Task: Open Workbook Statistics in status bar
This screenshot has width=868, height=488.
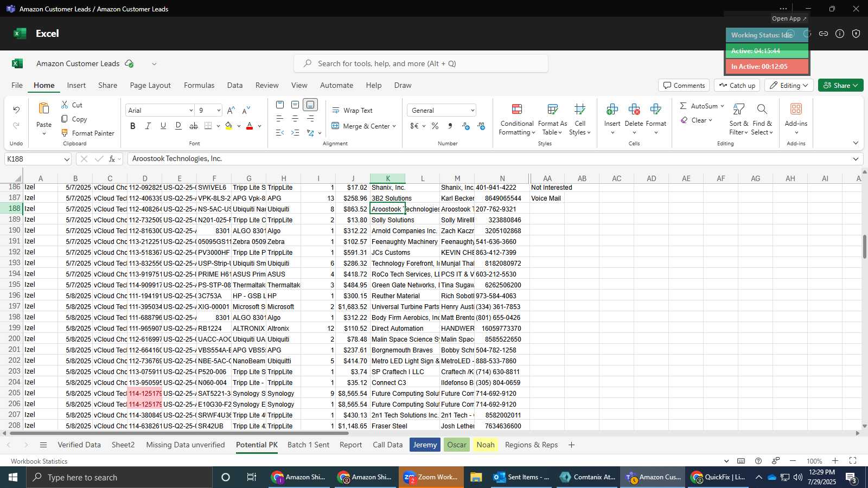Action: tap(39, 461)
